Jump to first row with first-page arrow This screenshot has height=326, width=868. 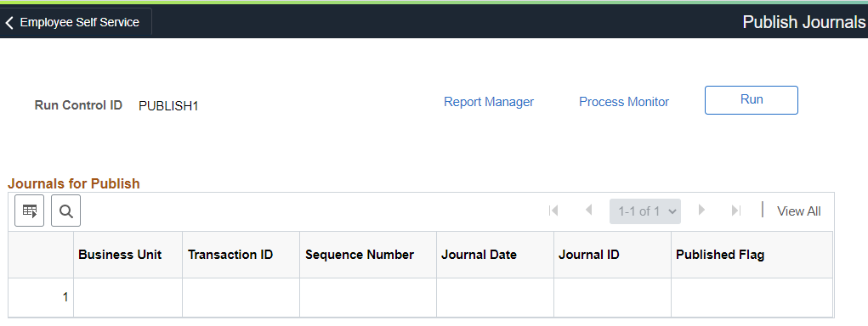tap(553, 211)
